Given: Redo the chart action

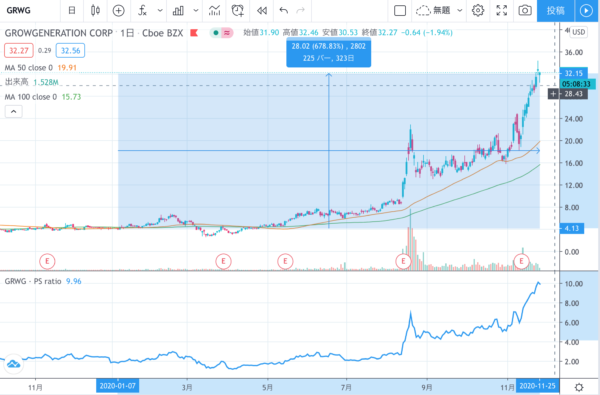Looking at the screenshot, I should 301,10.
